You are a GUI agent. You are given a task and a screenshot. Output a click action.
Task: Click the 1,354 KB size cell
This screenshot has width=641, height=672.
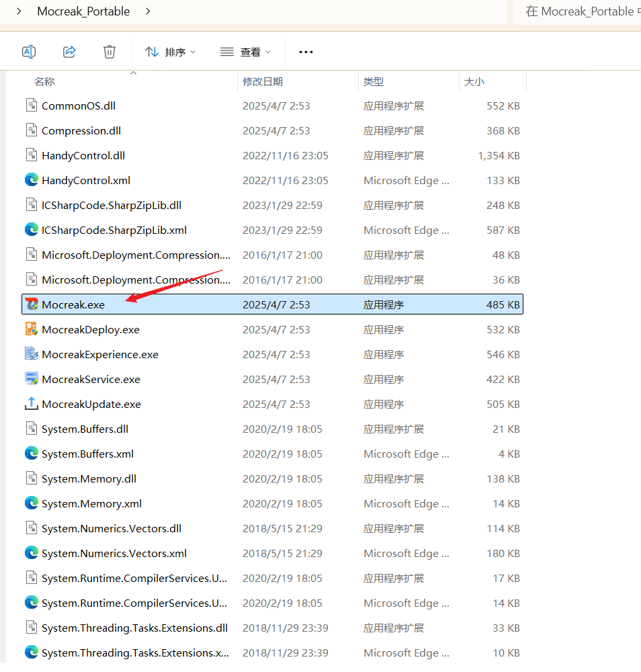[x=499, y=156]
